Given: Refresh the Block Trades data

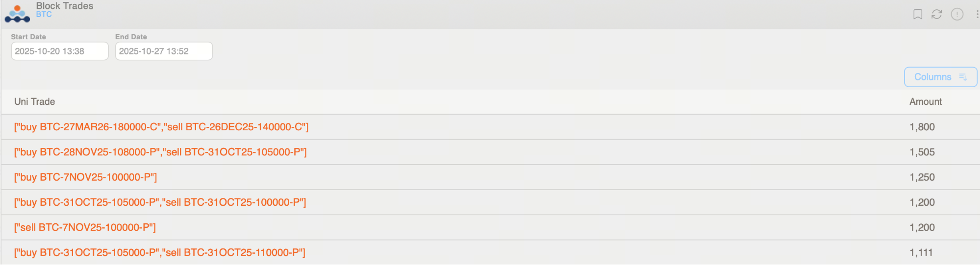Looking at the screenshot, I should tap(937, 14).
